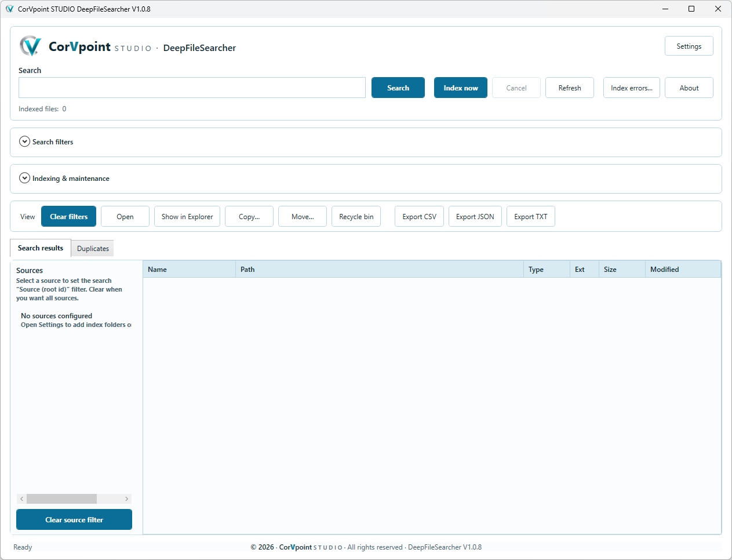
Task: Sort by the Modified column header
Action: pyautogui.click(x=683, y=269)
